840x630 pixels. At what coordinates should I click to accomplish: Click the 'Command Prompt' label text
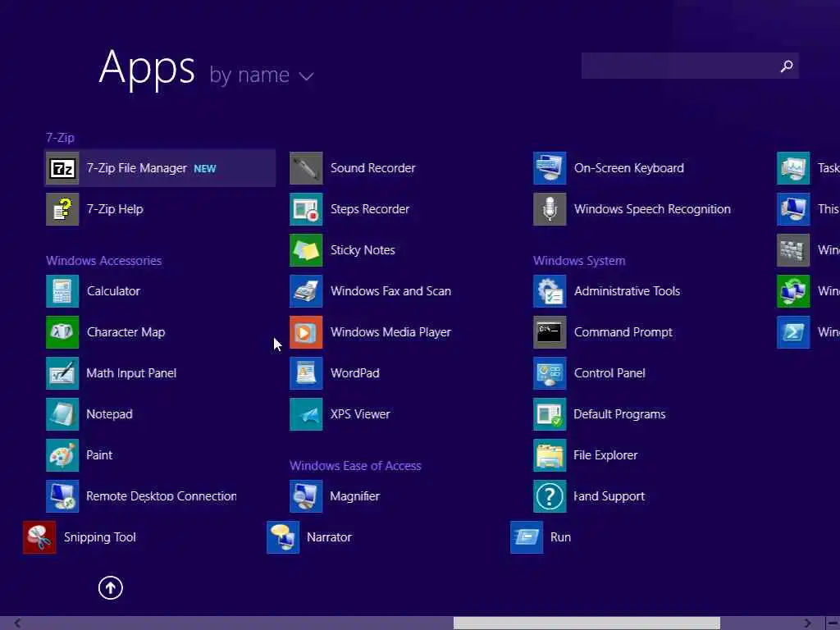coord(623,332)
